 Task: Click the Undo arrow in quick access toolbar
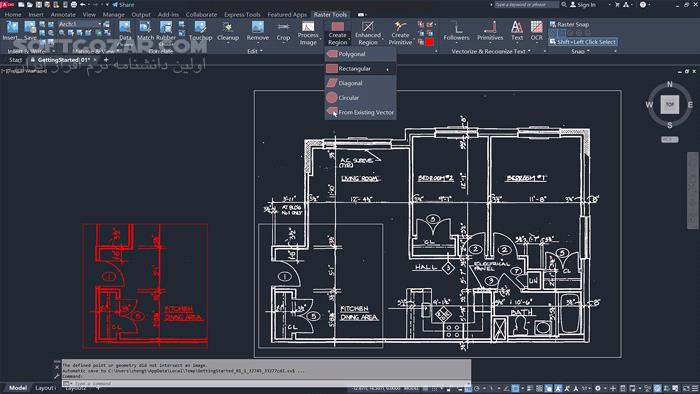83,4
